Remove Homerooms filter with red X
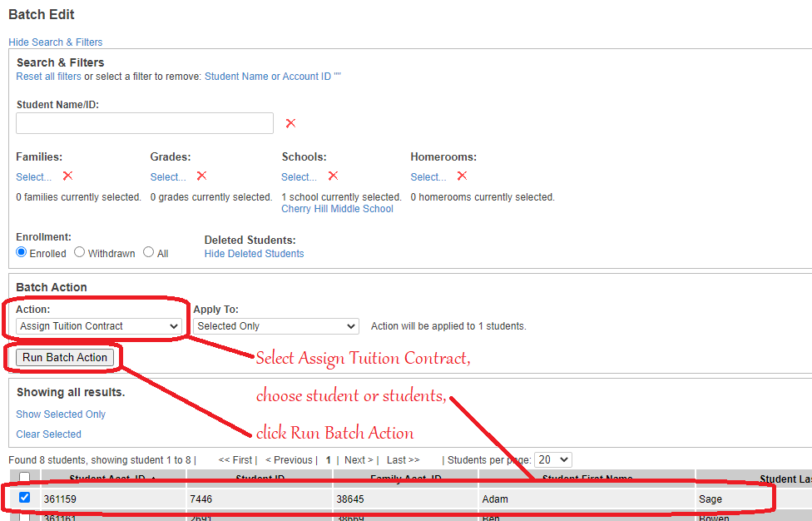The height and width of the screenshot is (521, 812). pyautogui.click(x=462, y=176)
